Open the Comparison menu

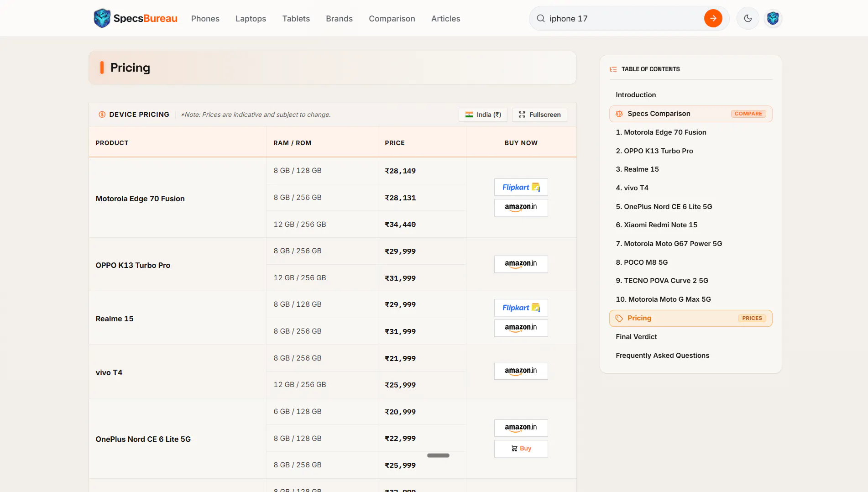392,19
